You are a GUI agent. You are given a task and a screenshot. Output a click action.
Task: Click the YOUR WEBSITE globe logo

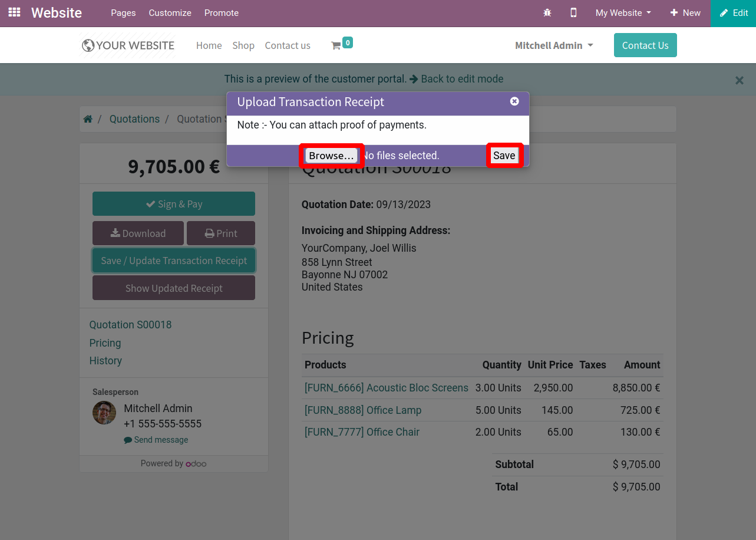pos(128,45)
